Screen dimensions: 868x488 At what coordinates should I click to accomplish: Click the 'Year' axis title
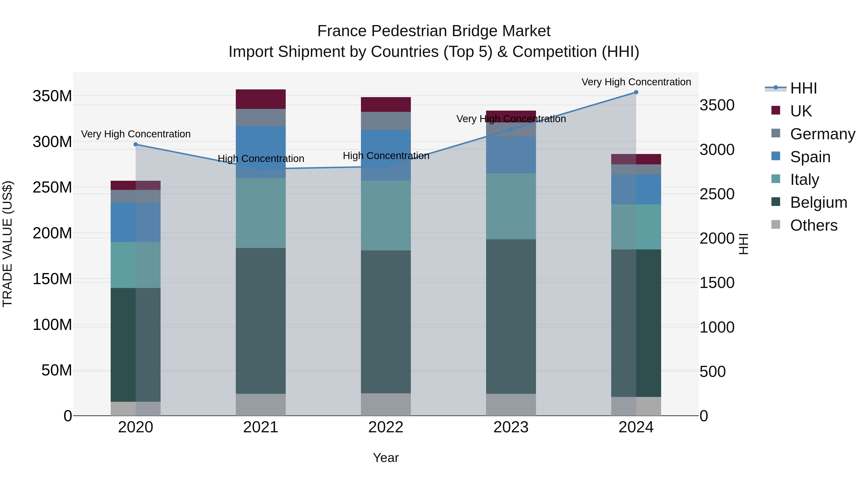point(386,458)
